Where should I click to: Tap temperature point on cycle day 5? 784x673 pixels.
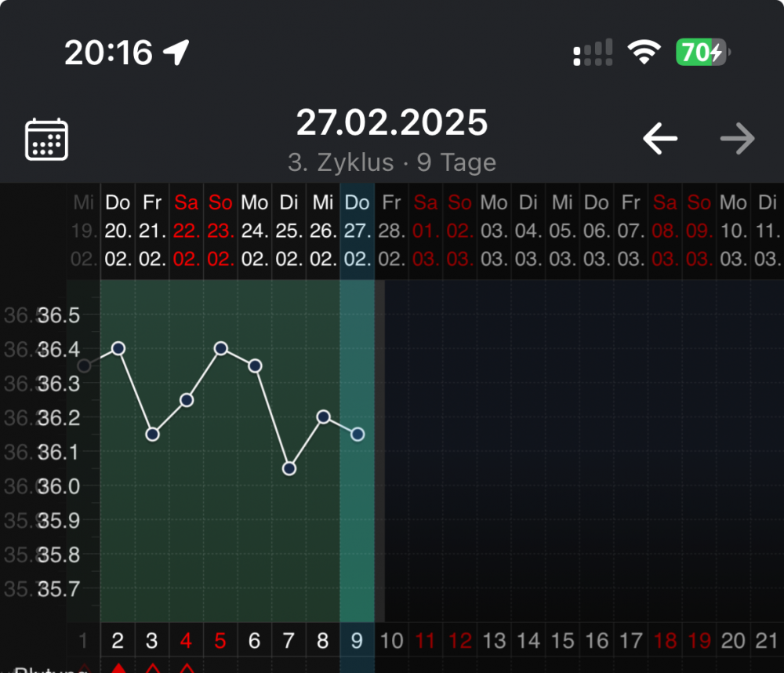[x=221, y=348]
